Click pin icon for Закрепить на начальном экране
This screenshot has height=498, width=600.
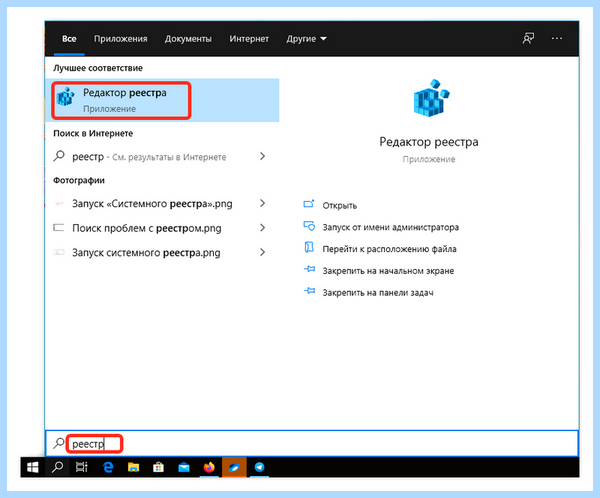(309, 269)
